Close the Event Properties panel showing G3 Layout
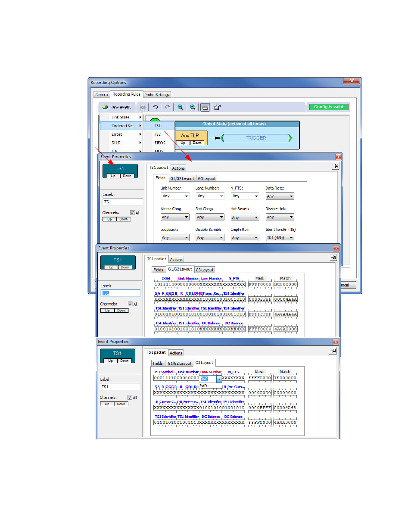Viewport: 411px width, 532px height. [336, 342]
